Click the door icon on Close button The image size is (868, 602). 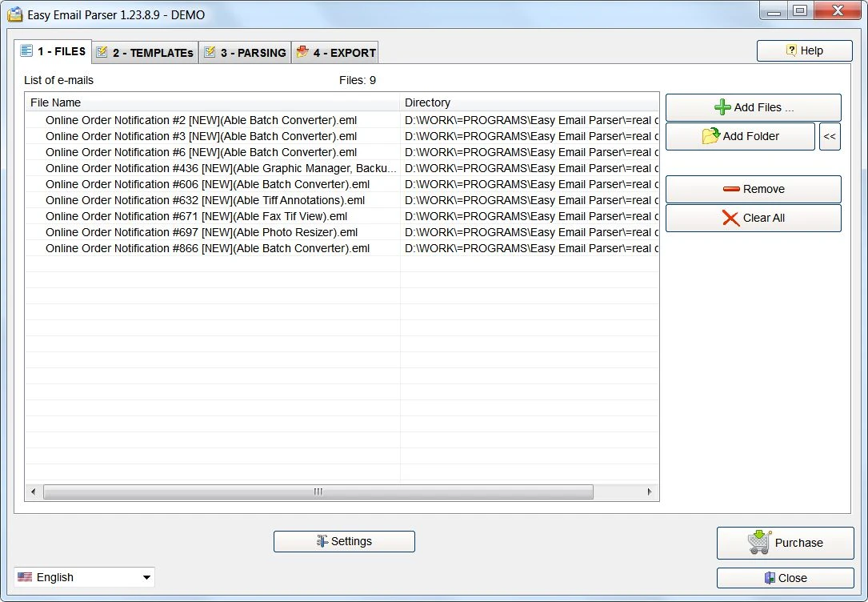coord(770,578)
